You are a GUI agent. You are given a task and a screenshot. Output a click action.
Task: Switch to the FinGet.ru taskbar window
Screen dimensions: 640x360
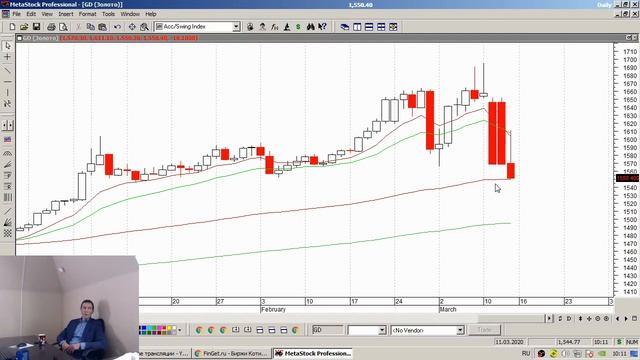tap(231, 353)
